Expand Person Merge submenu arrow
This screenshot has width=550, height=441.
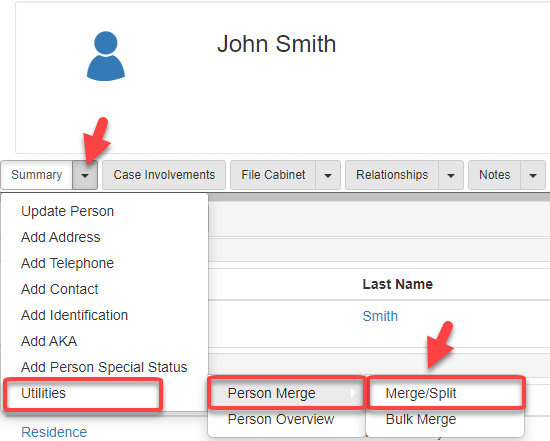tap(353, 393)
